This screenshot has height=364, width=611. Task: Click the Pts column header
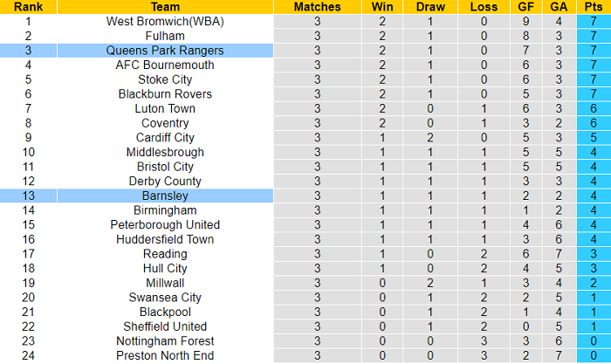(593, 6)
